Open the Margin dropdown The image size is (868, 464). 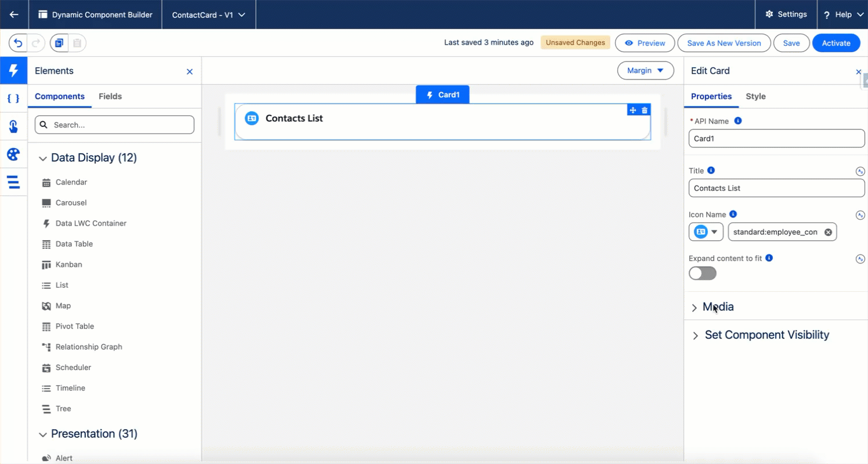[x=645, y=71]
